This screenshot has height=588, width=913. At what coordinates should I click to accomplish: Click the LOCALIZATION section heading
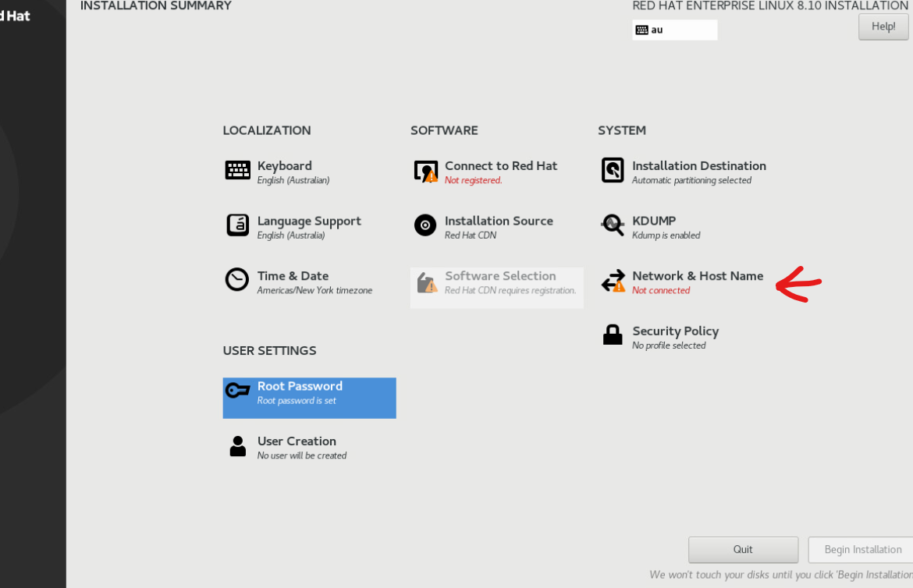pyautogui.click(x=267, y=130)
